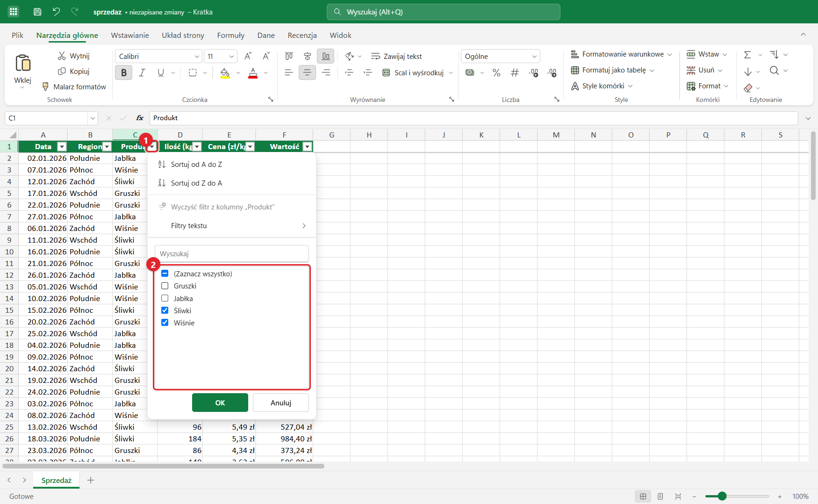The image size is (818, 504).
Task: Check the Gruszki filter checkbox
Action: tap(165, 286)
